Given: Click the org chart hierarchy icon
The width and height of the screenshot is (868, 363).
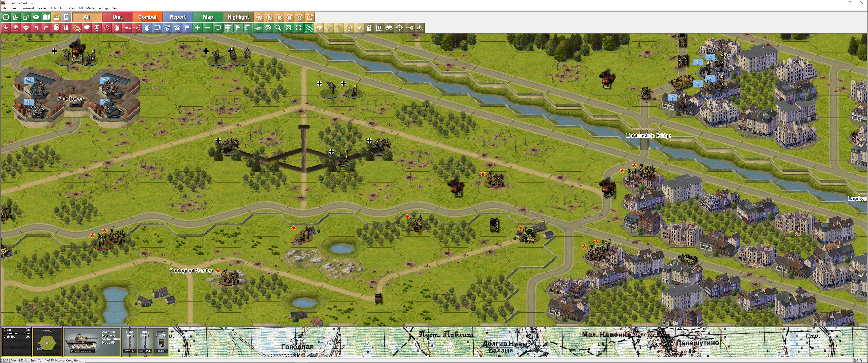Looking at the screenshot, I should pos(420,28).
